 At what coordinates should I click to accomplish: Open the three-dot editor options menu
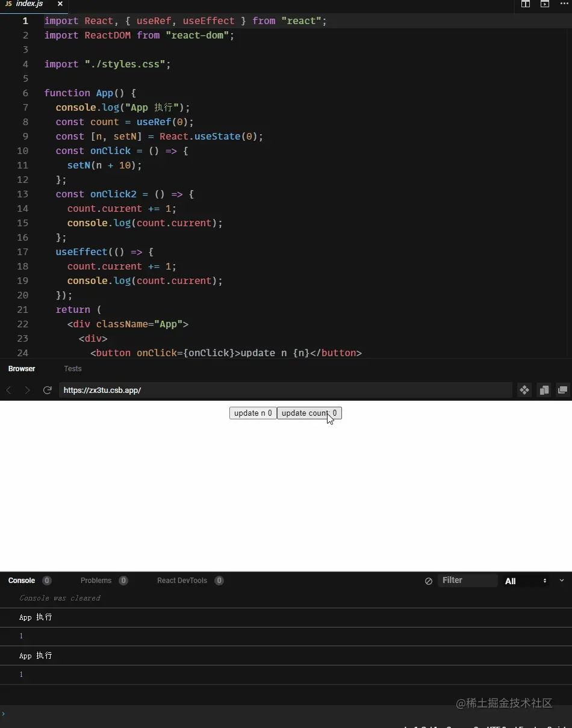point(565,4)
